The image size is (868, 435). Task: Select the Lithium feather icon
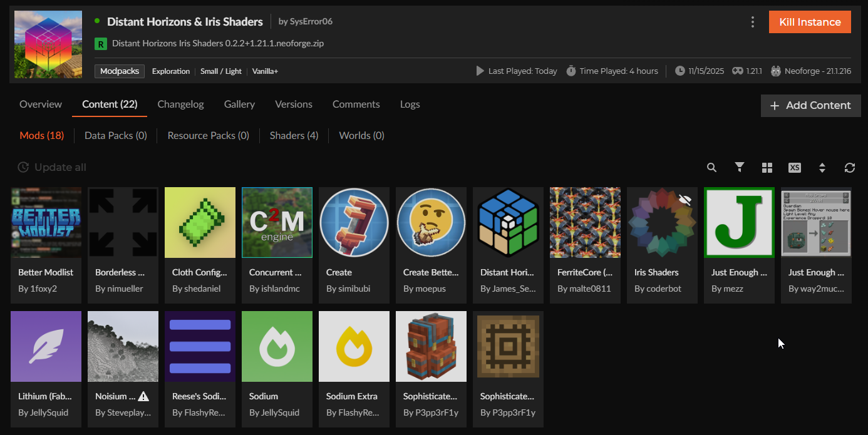[x=46, y=346]
